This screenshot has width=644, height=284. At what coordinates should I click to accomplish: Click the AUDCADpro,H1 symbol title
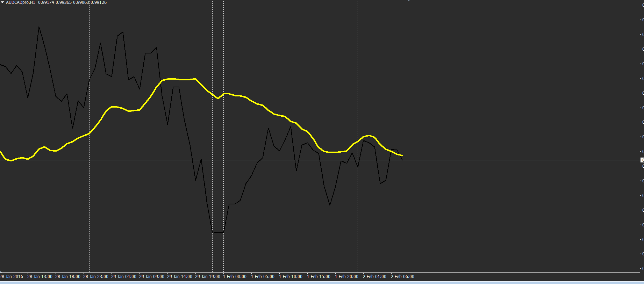(21, 2)
